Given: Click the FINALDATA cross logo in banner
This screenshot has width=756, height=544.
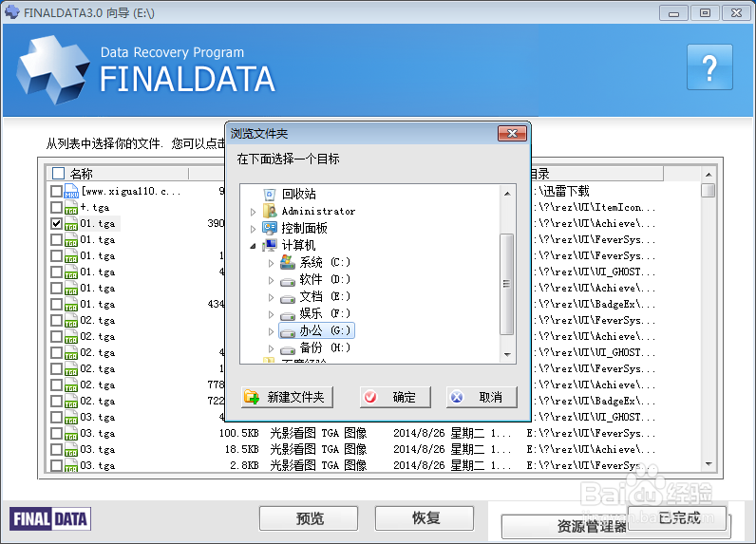Looking at the screenshot, I should click(53, 69).
